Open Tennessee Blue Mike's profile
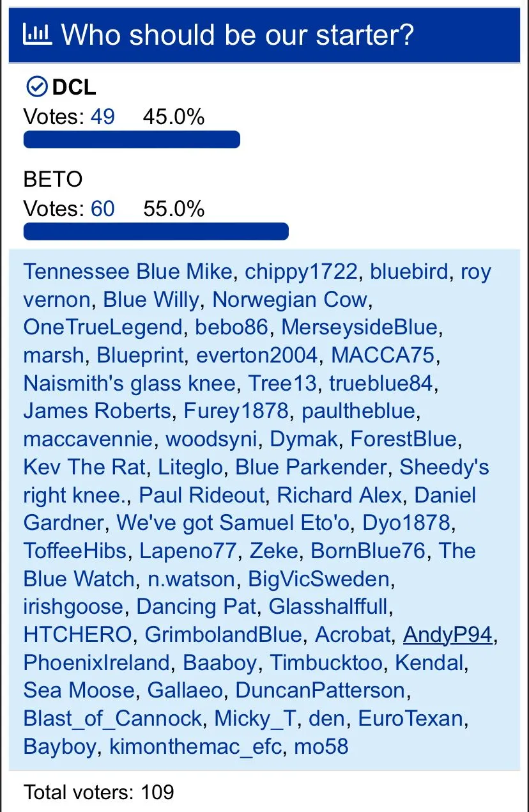Screen dimensions: 529x812 128,272
